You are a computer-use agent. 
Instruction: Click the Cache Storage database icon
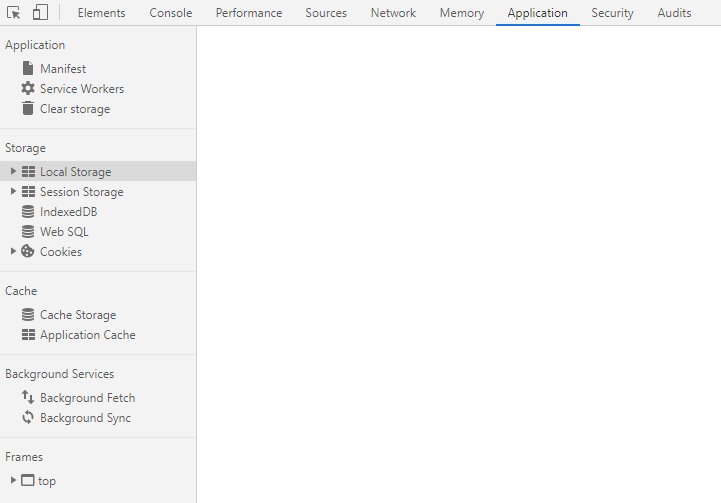pos(28,314)
